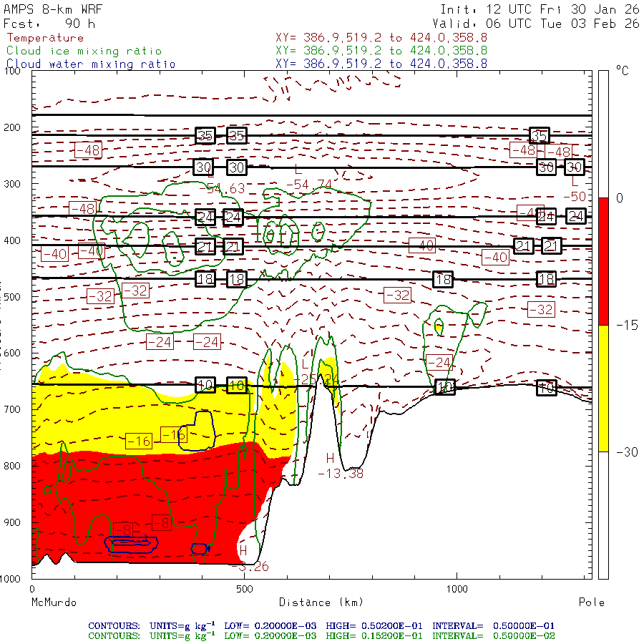
Task: Click the "McMurdo" x-axis endpoint label
Action: [54, 602]
